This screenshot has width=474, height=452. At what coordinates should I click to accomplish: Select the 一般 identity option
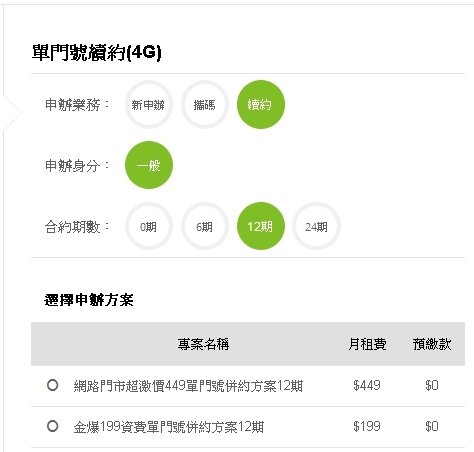[x=149, y=165]
